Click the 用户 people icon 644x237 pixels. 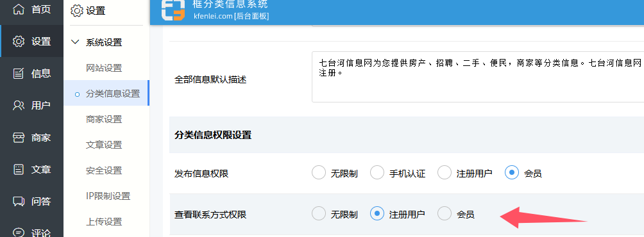click(19, 106)
